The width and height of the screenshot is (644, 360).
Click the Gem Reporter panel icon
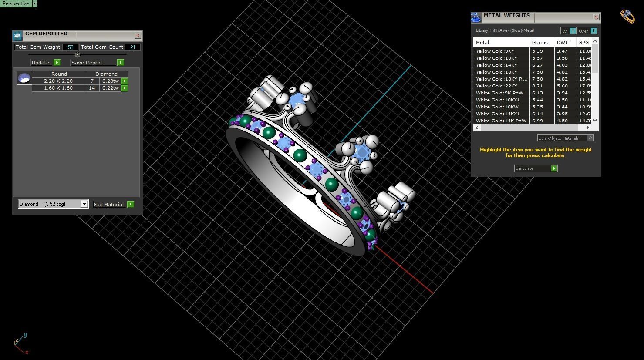point(17,36)
